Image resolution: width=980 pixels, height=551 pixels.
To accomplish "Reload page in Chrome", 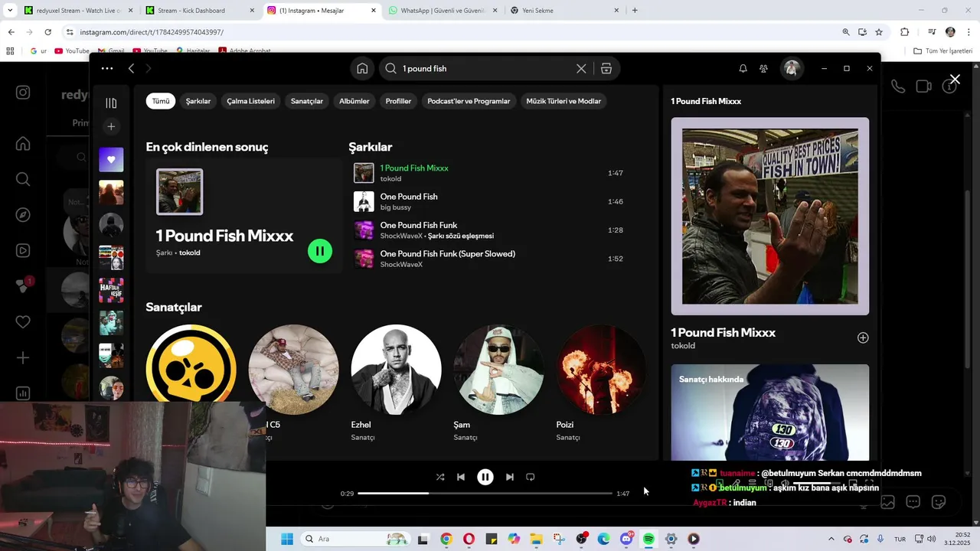I will [47, 32].
